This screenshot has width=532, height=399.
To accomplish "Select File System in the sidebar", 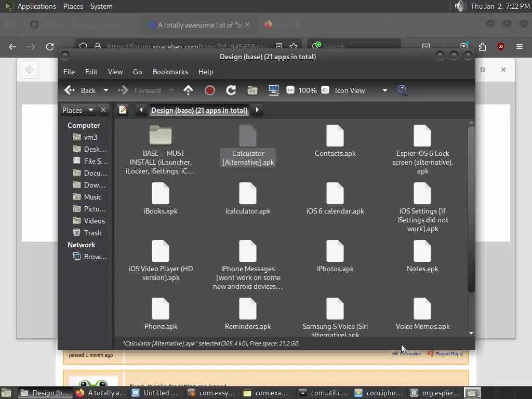I will [90, 161].
